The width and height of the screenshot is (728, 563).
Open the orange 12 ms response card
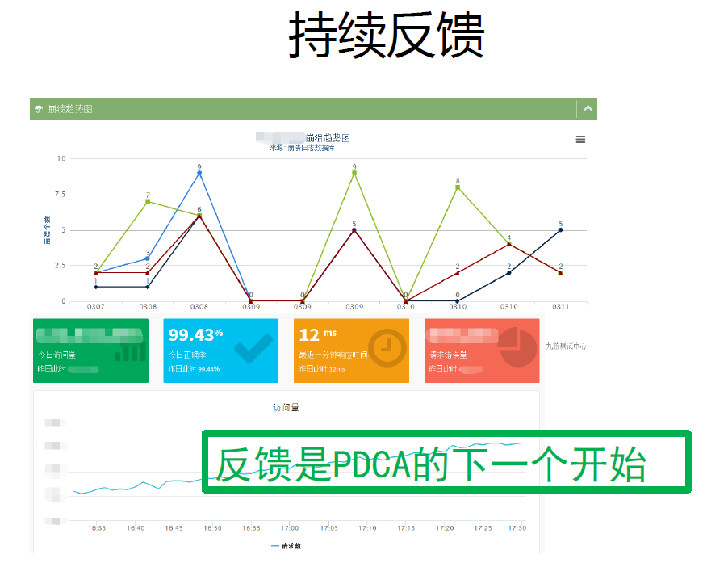(x=351, y=351)
